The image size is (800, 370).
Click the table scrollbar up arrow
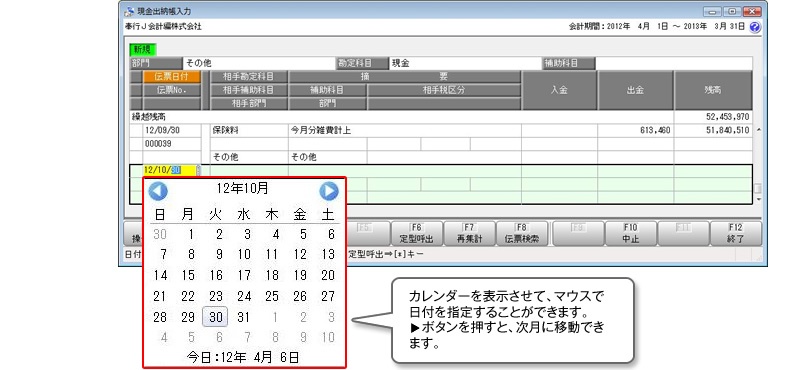click(x=758, y=130)
